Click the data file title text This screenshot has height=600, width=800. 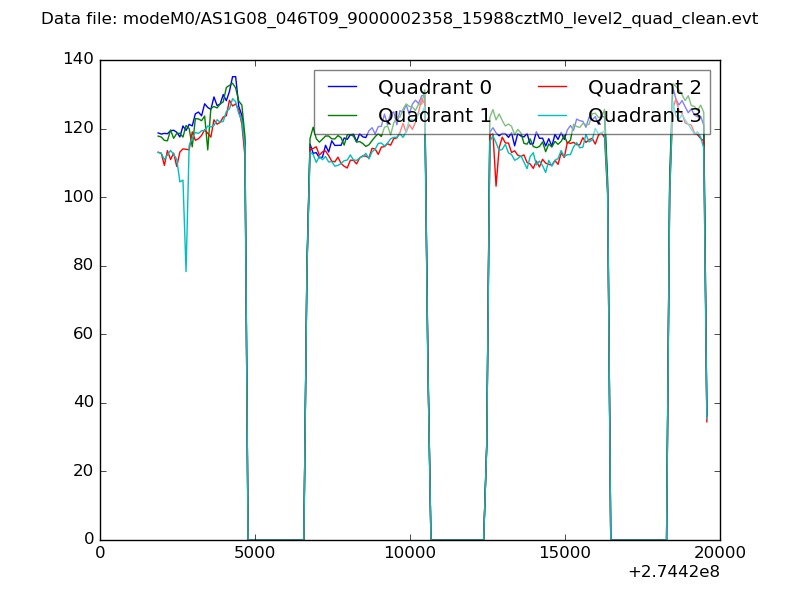(399, 19)
